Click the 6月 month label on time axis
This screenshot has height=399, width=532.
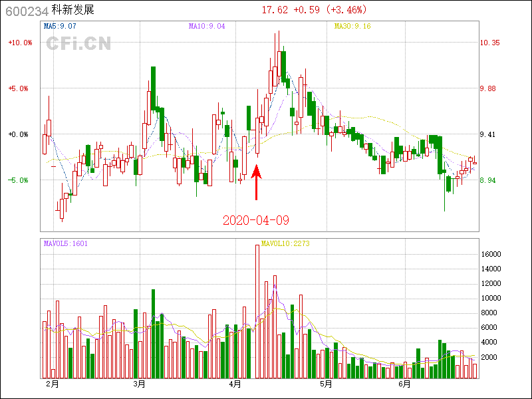coord(404,384)
